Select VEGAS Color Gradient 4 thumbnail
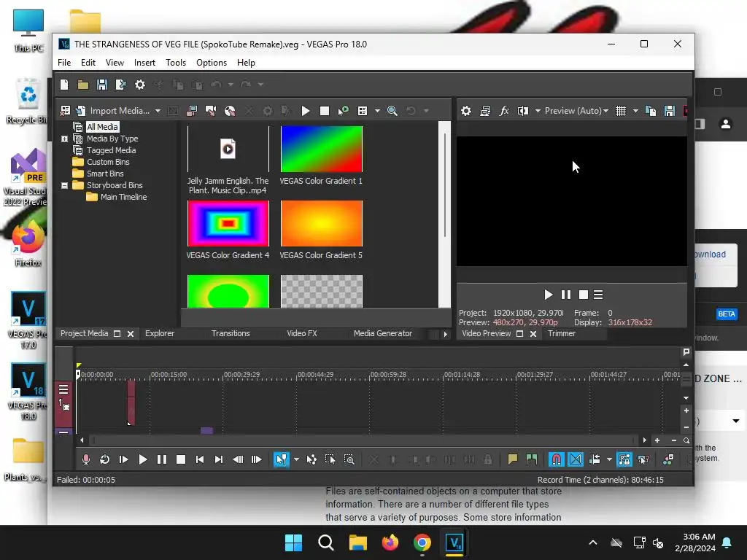The width and height of the screenshot is (747, 560). (228, 223)
